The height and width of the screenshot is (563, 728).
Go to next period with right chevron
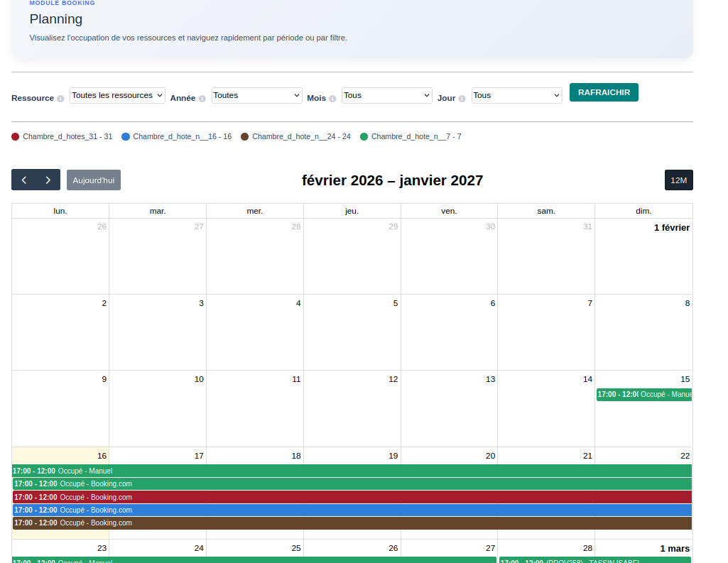coord(48,180)
